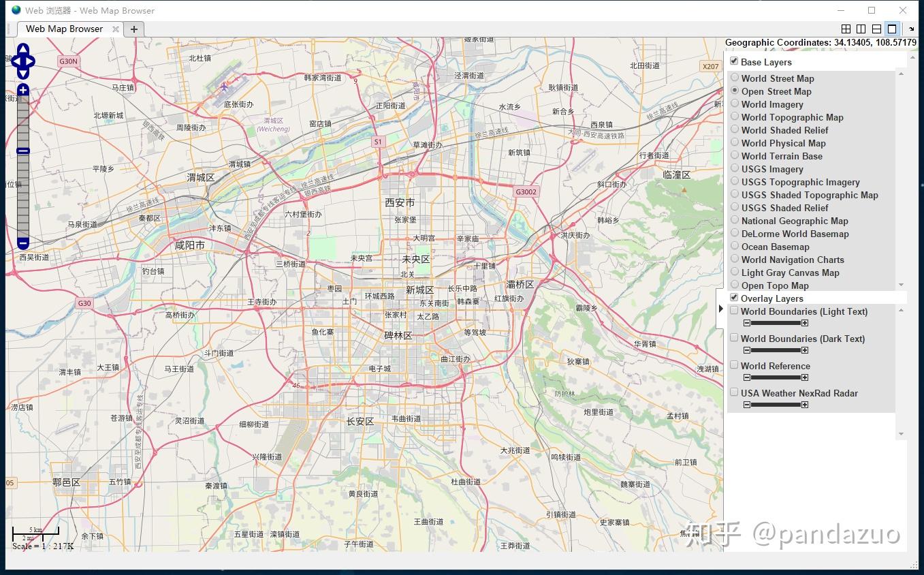Select National Geographic Map base layer

click(734, 221)
